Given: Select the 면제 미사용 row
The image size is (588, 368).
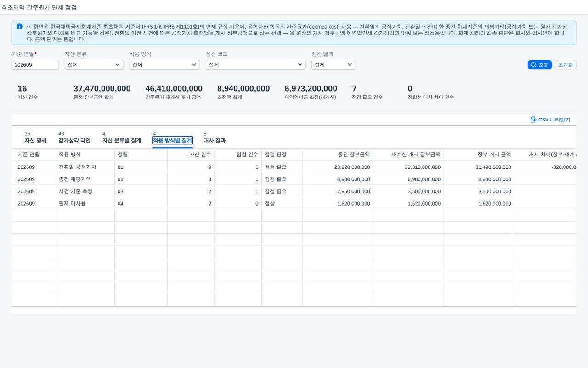Looking at the screenshot, I should (294, 203).
